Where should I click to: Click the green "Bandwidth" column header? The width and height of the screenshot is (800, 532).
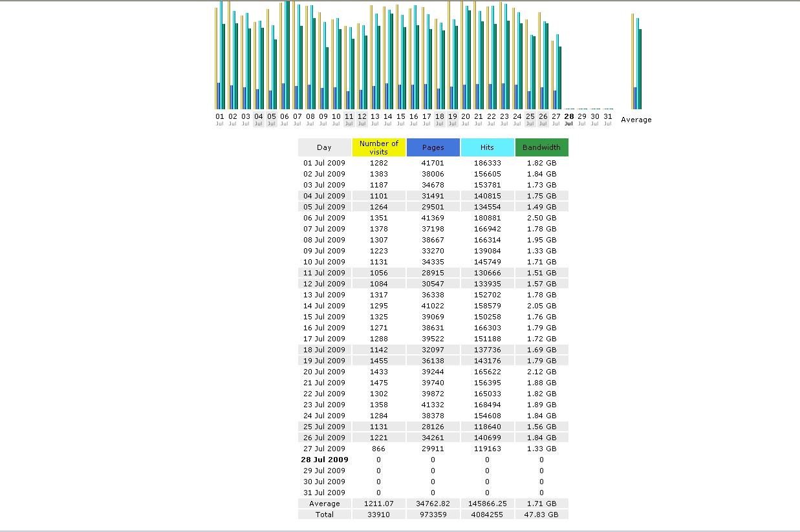click(x=541, y=147)
